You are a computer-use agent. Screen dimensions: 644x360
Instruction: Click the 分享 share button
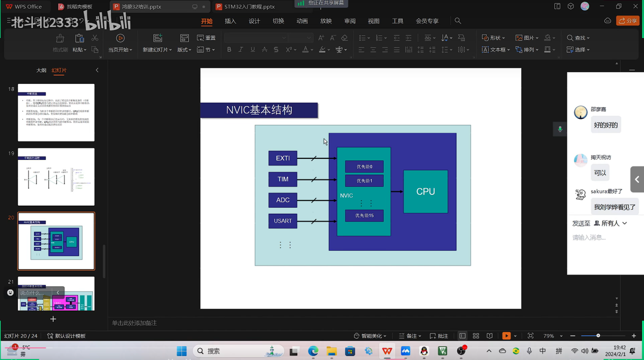coord(628,21)
